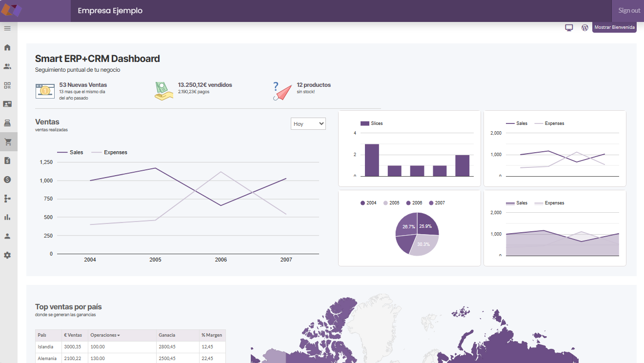Click the € Ventas column header

(x=73, y=335)
